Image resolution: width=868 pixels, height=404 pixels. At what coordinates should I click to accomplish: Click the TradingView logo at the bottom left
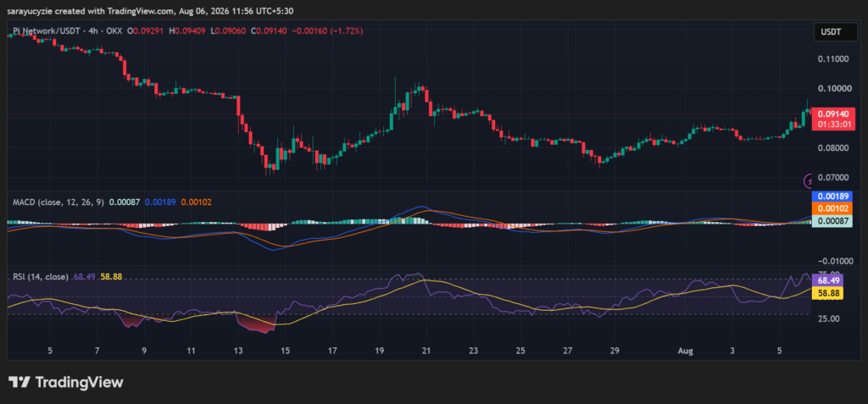click(x=65, y=382)
